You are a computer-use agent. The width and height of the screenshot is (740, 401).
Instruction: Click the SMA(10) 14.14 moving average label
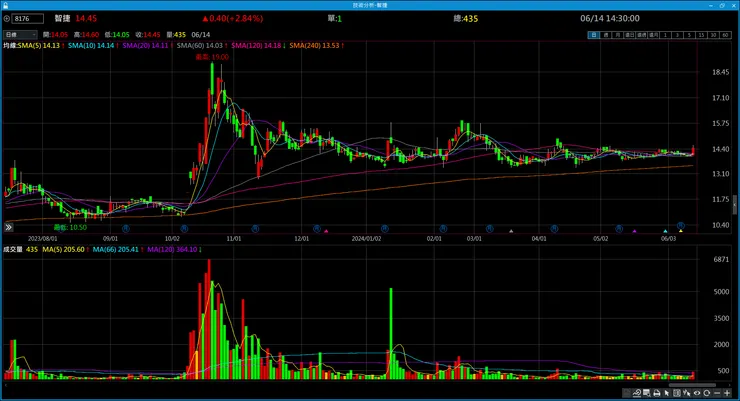[93, 45]
